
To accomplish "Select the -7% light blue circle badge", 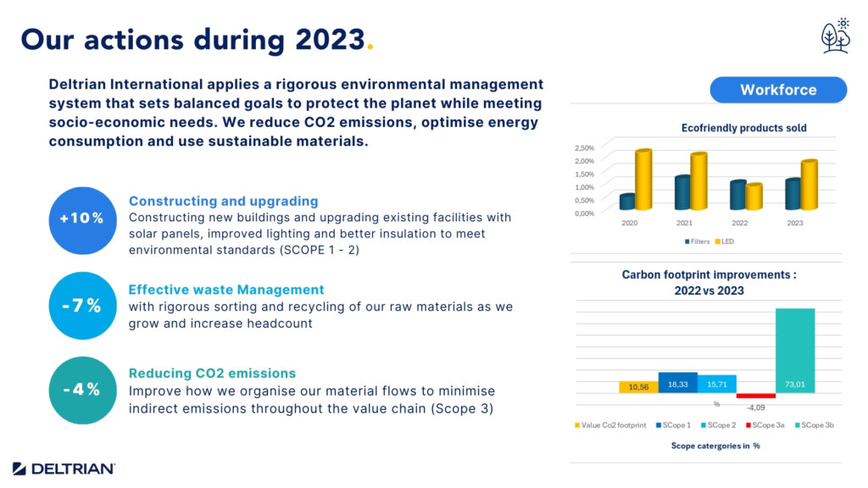I will pos(81,306).
